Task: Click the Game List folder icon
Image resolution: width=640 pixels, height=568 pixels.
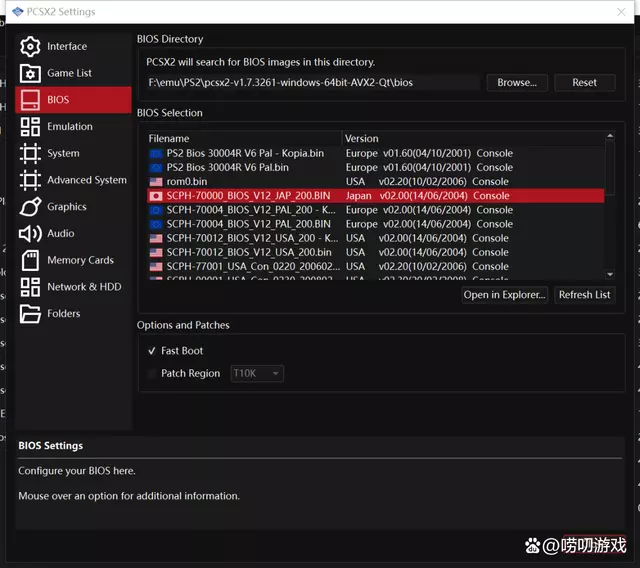Action: 30,73
